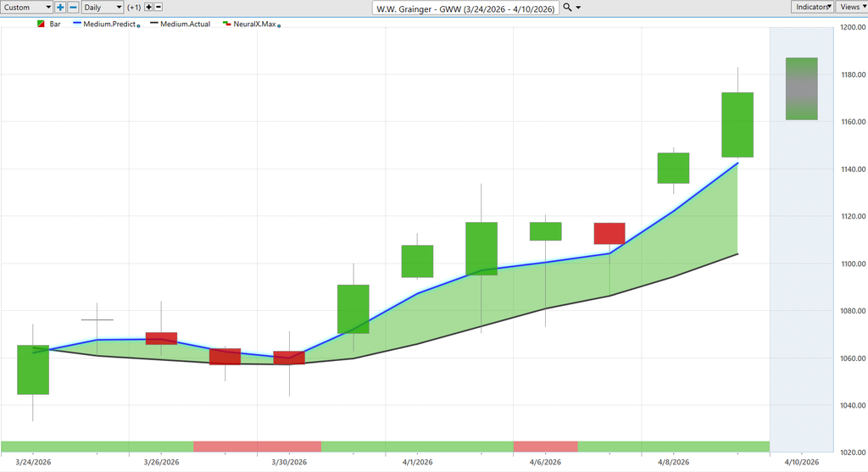
Task: Click the blue minus zoom-out button
Action: [x=73, y=7]
